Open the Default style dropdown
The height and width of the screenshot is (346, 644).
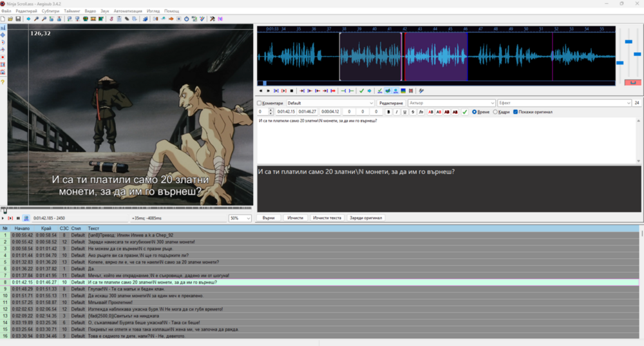click(330, 103)
